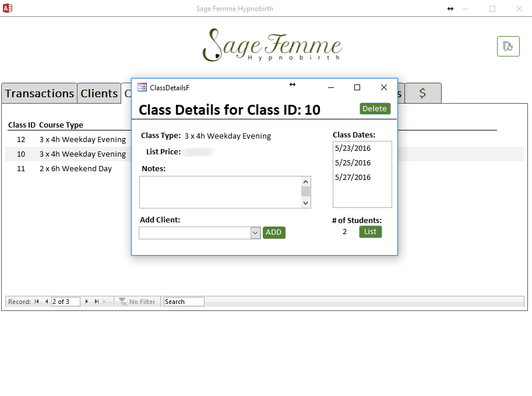Click '2 x 6h Weekend Day' course type
Screen dimensions: 532x396
[x=76, y=168]
